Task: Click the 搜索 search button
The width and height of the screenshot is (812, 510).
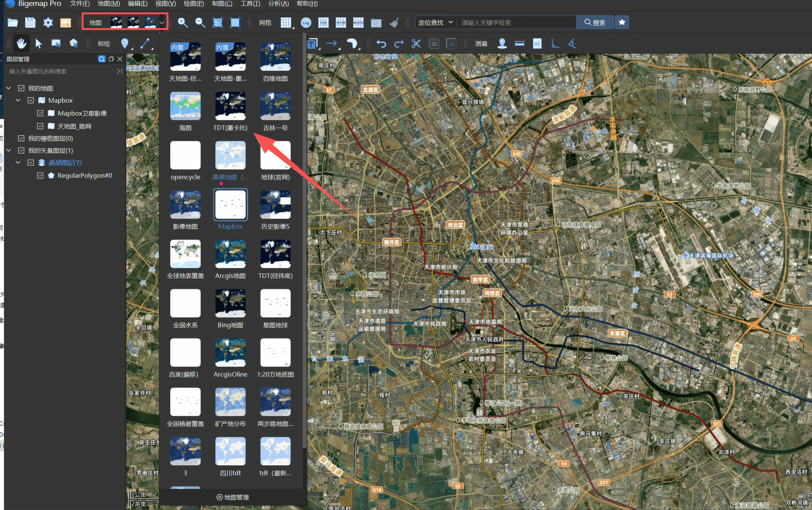Action: (595, 22)
